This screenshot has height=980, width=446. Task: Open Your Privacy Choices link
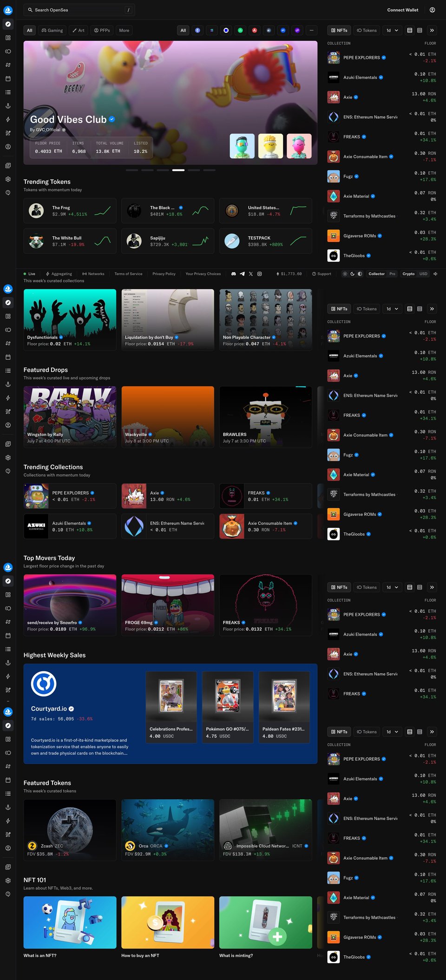[203, 274]
